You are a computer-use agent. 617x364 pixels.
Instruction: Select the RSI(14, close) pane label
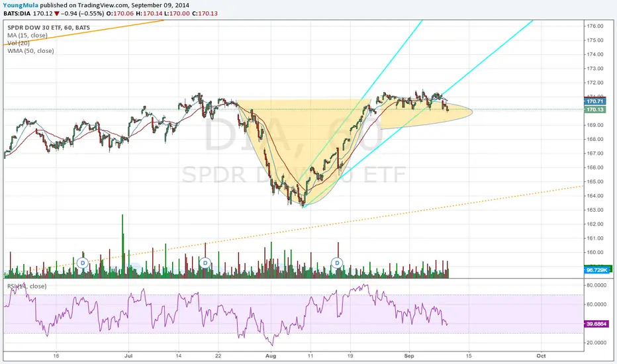[26, 286]
